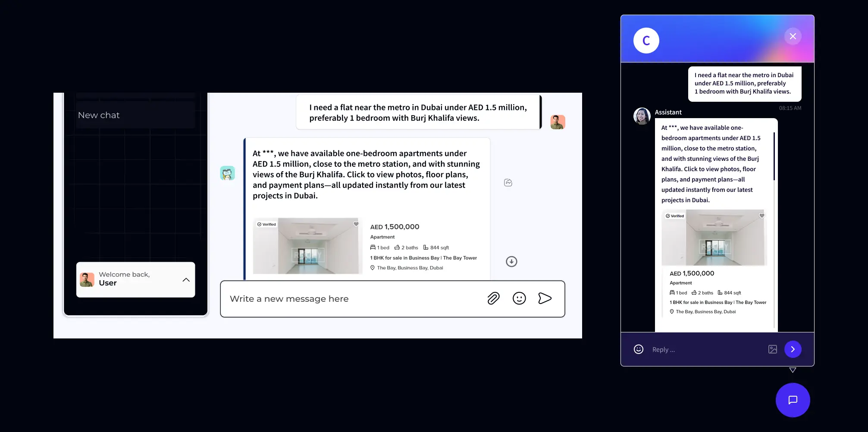Open the image attachment icon in the chat widget

coord(772,349)
